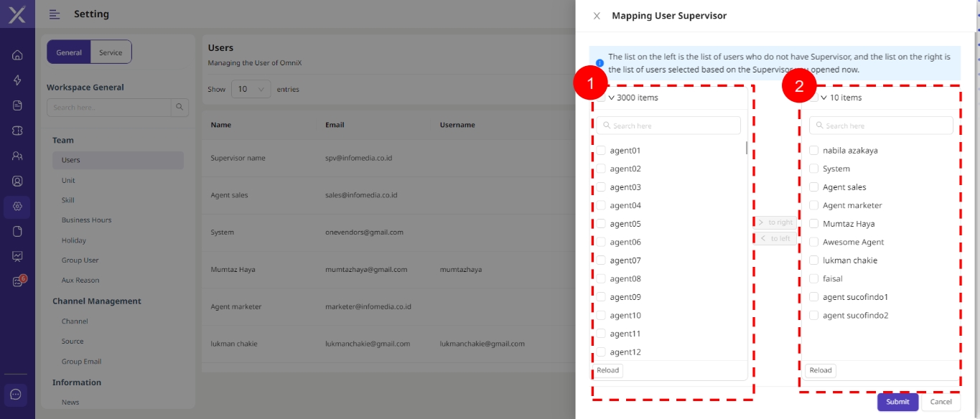This screenshot has height=419, width=980.
Task: Check the agent03 checkbox
Action: pos(601,187)
